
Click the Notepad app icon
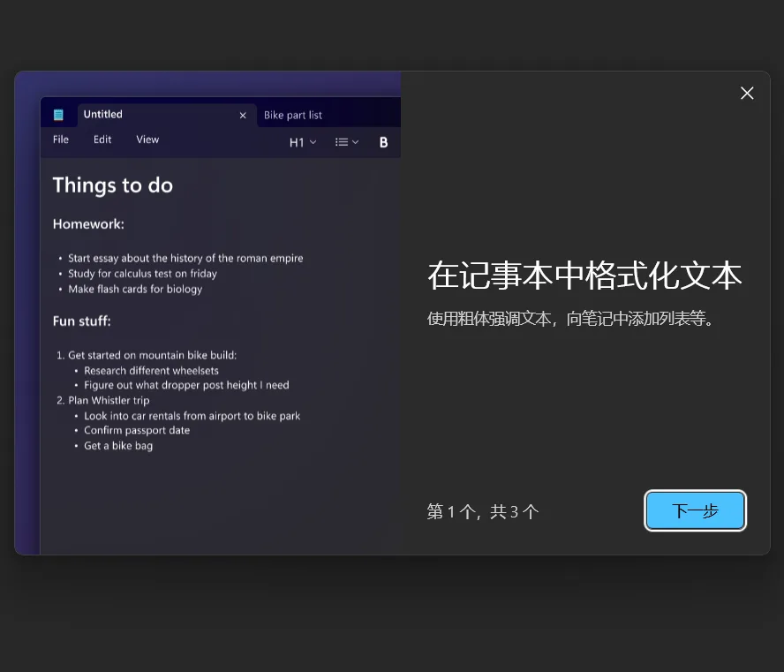[x=58, y=115]
